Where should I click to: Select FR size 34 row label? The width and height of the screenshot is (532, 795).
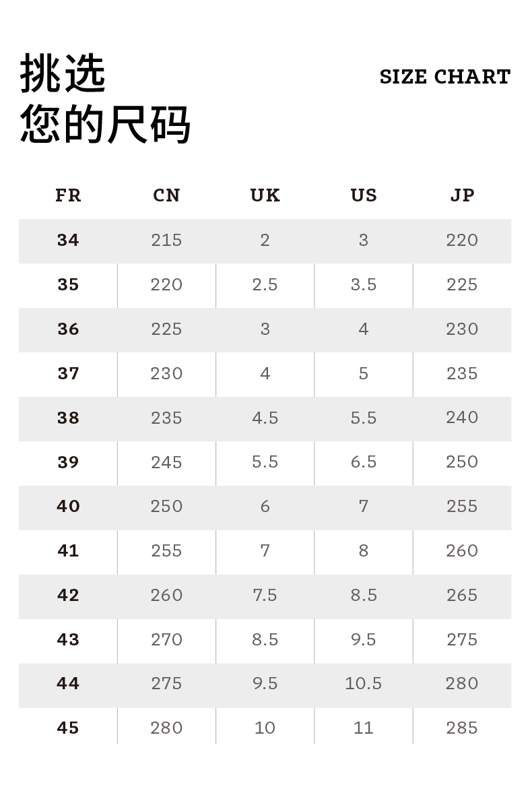point(68,241)
